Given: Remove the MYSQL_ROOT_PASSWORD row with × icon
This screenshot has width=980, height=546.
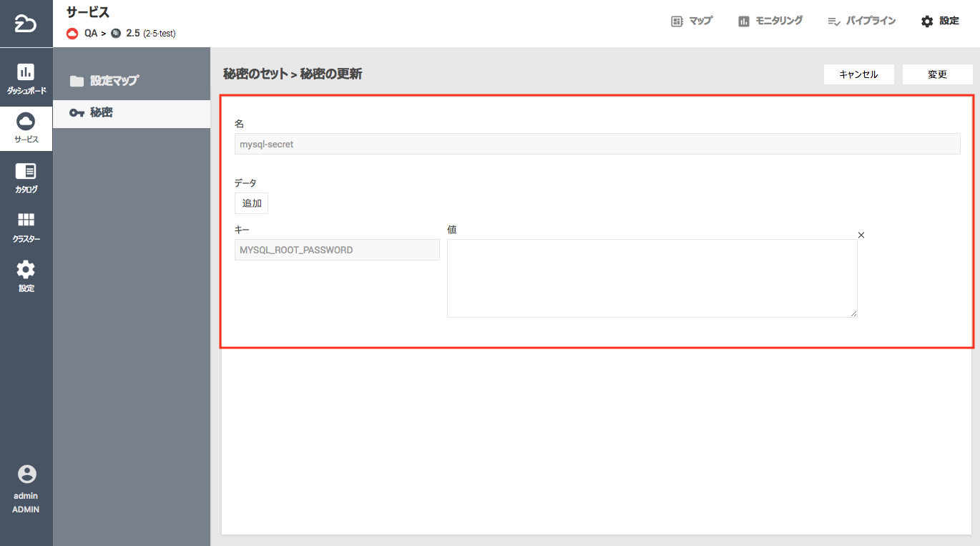Looking at the screenshot, I should click(x=861, y=235).
